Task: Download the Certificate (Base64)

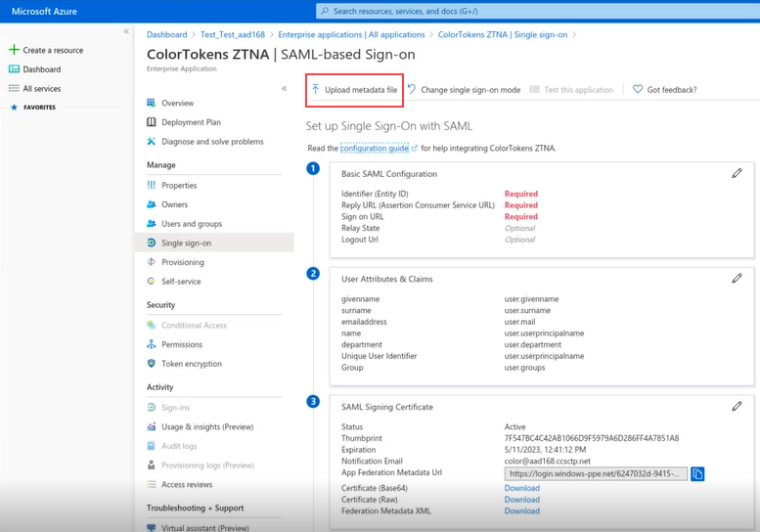Action: tap(521, 488)
